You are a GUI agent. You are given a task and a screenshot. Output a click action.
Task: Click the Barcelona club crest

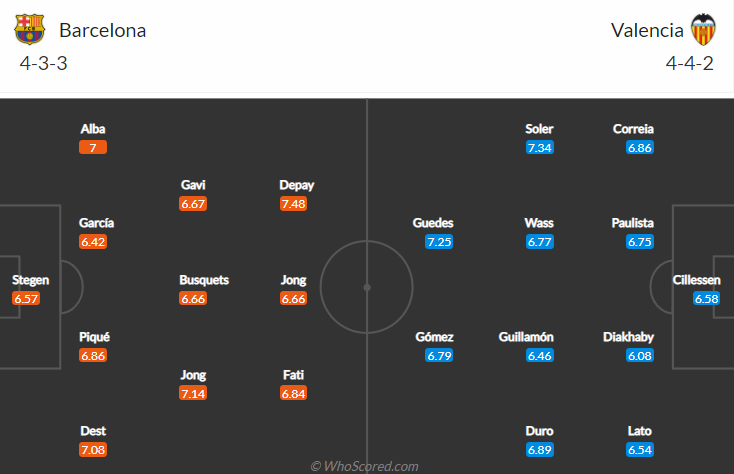pyautogui.click(x=30, y=29)
